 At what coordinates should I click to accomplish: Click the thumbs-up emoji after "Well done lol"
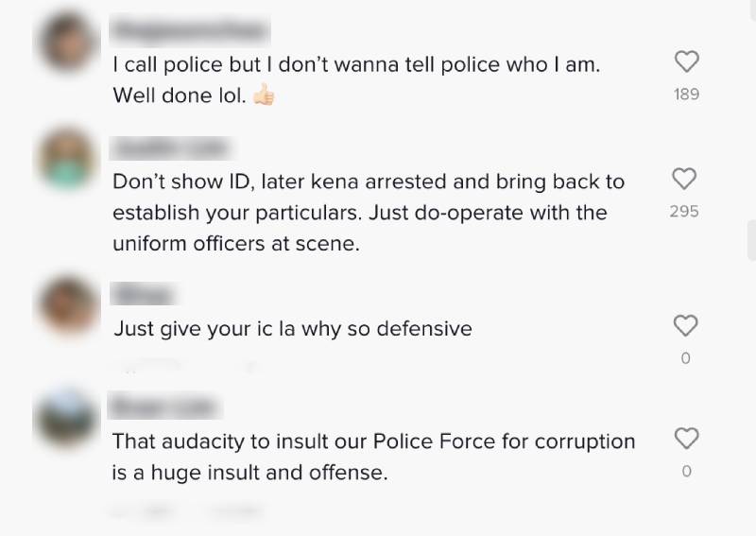(x=264, y=95)
